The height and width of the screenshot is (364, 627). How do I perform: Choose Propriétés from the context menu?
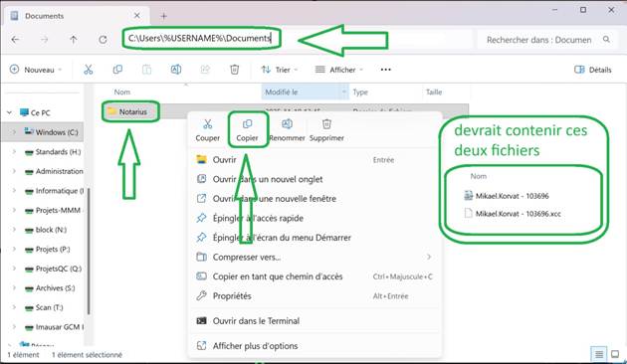315,295
